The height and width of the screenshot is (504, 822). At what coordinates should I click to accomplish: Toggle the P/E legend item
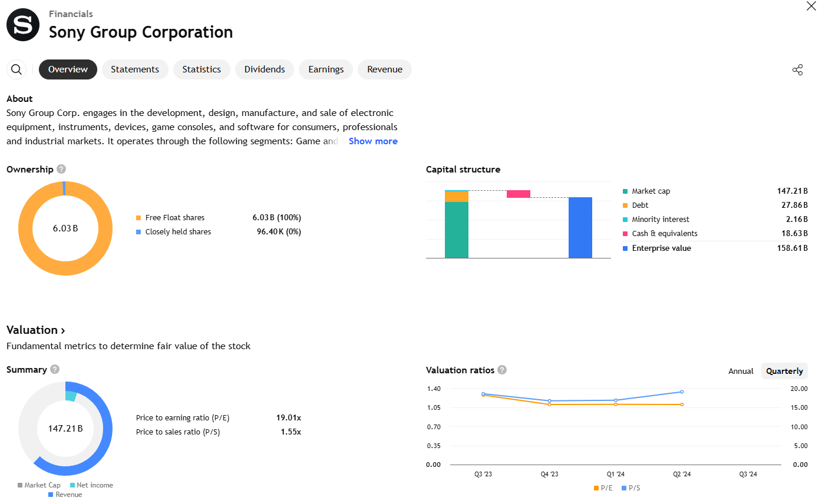tap(603, 488)
